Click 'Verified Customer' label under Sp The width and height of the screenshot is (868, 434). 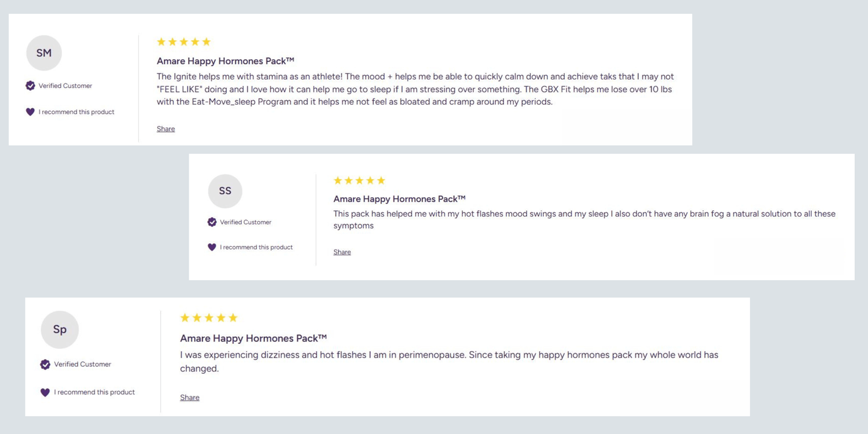click(83, 364)
